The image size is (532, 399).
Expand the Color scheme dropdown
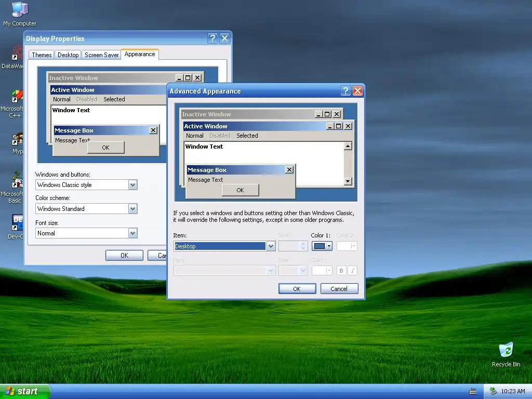click(132, 209)
